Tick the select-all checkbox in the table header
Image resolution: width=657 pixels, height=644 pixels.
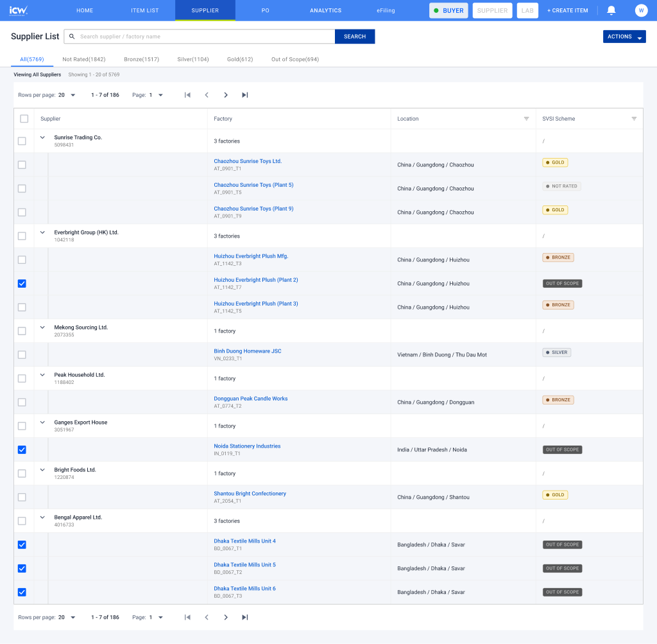(x=24, y=119)
